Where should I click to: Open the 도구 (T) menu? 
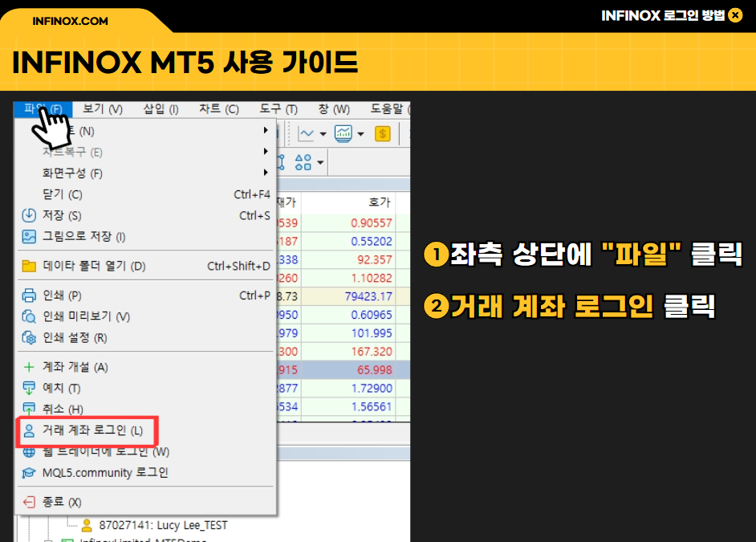pyautogui.click(x=278, y=109)
